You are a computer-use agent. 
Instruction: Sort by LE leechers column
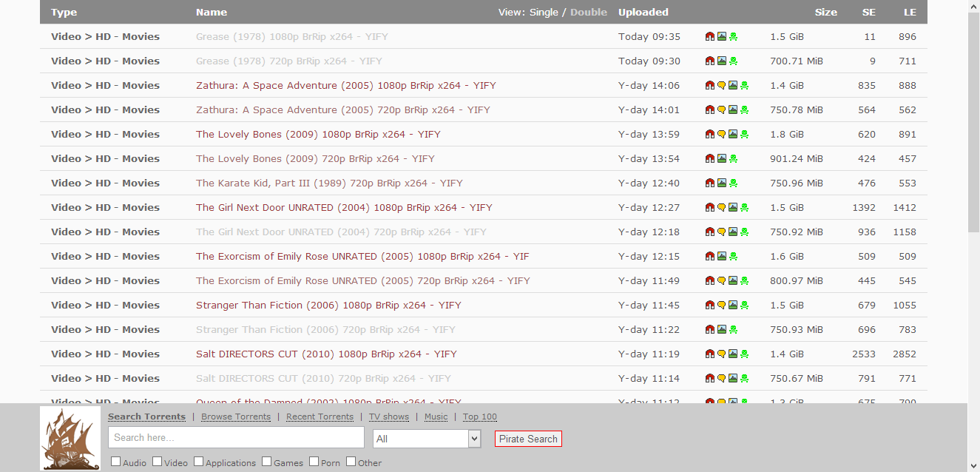coord(910,12)
